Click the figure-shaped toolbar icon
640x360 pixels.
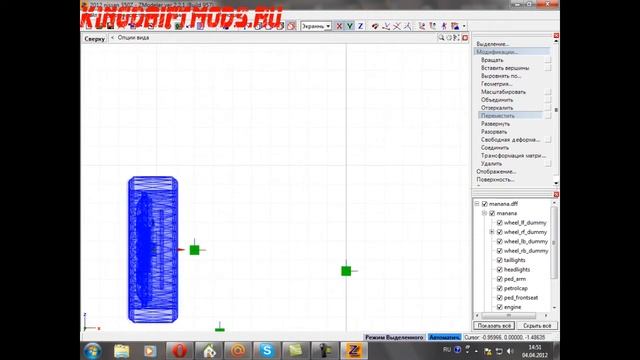(x=444, y=26)
